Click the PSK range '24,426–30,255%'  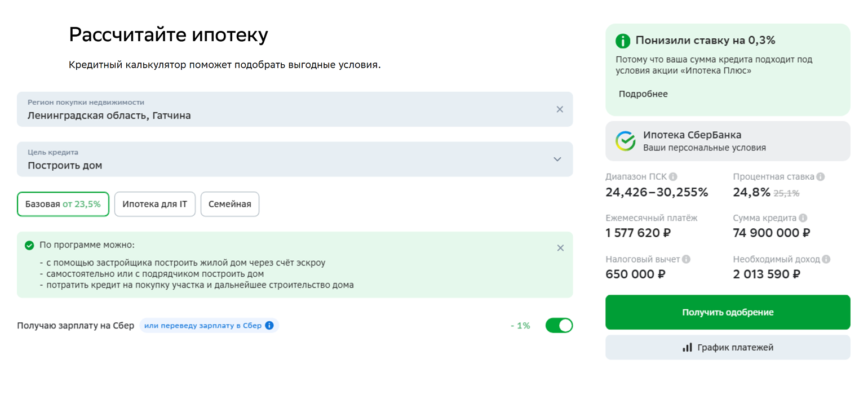coord(657,192)
